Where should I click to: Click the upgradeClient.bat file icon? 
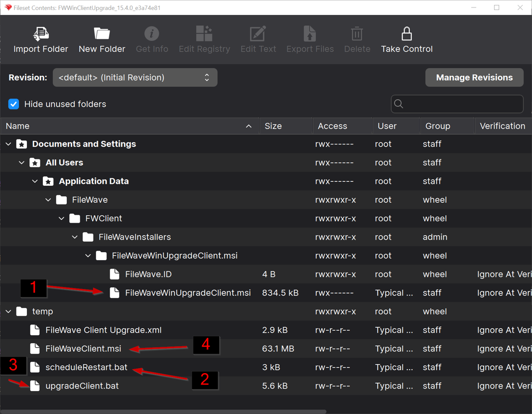35,386
